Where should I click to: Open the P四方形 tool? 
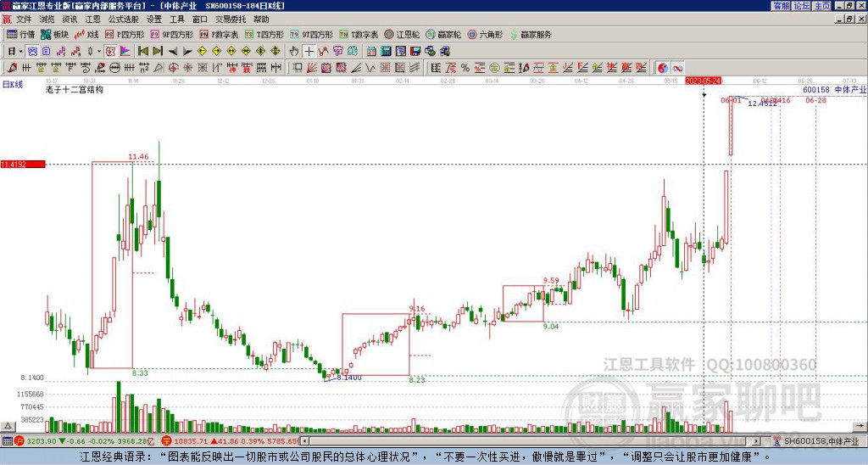point(125,34)
